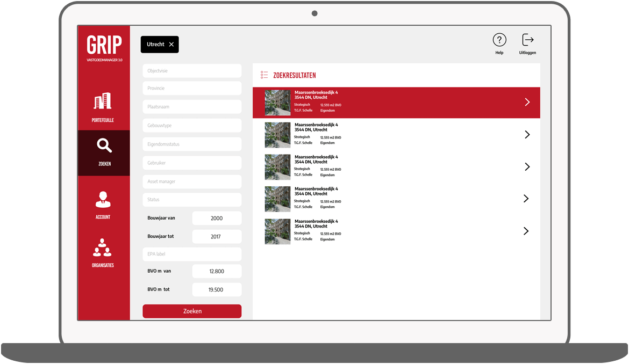629x364 pixels.
Task: Click into the Provincie field
Action: [192, 88]
